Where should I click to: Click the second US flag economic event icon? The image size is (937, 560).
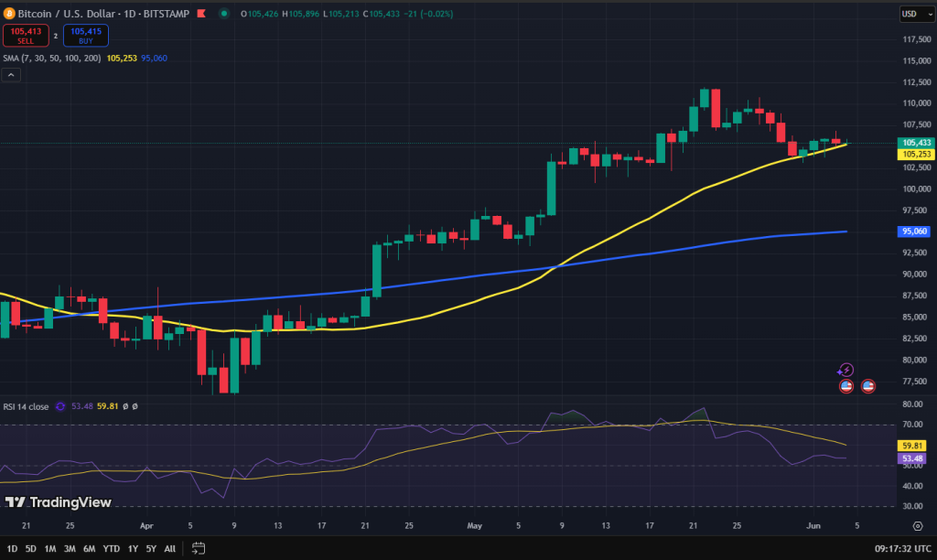click(868, 386)
